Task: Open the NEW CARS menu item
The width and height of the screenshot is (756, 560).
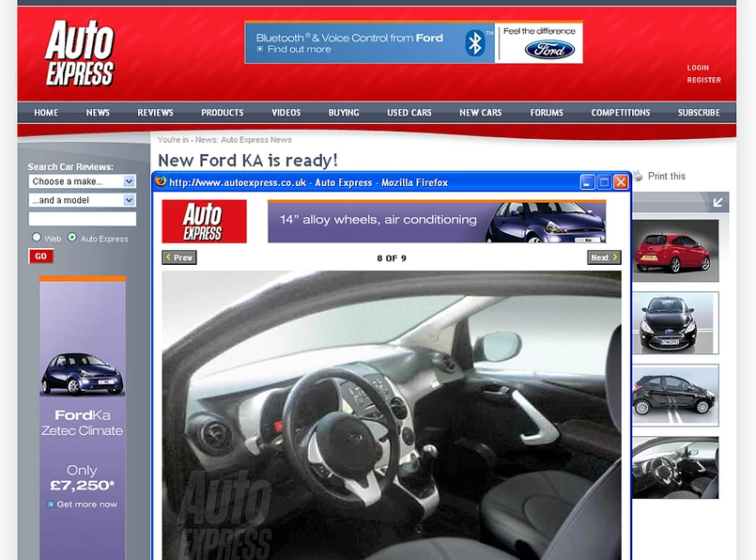Action: 481,113
